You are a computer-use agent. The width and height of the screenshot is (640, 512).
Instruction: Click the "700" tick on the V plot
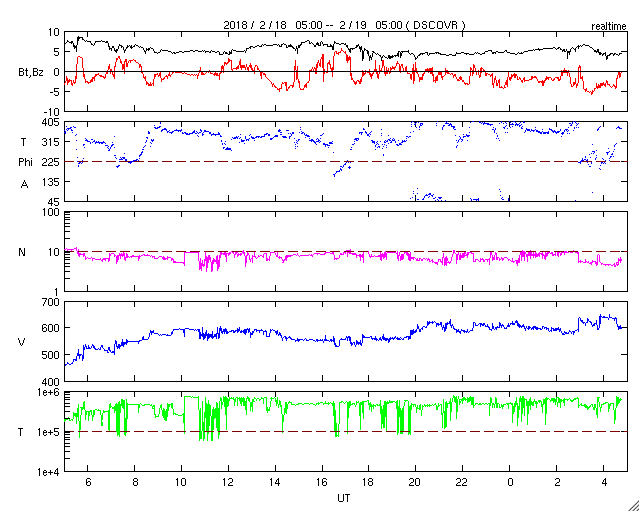pyautogui.click(x=51, y=303)
